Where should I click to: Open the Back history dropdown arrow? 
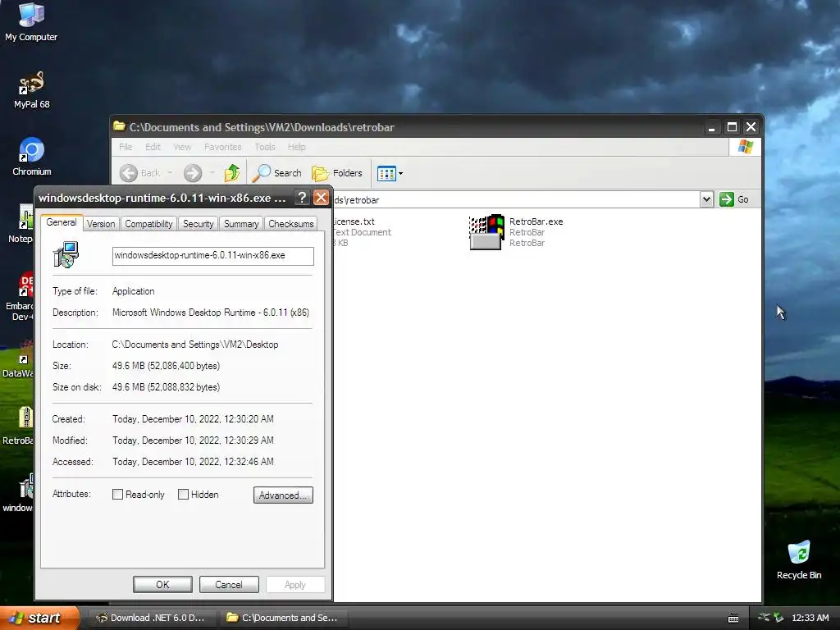pos(170,173)
